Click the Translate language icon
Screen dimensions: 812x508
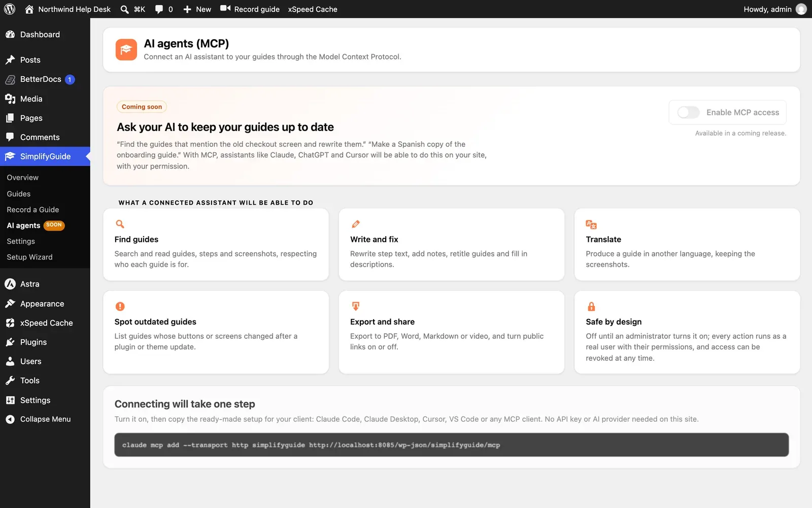pyautogui.click(x=591, y=225)
